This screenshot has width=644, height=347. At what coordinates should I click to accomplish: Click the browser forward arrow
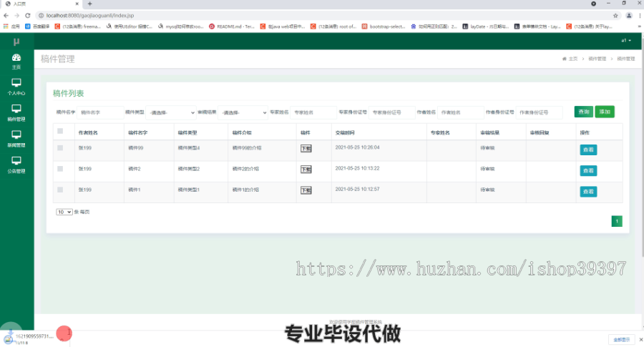(17, 16)
